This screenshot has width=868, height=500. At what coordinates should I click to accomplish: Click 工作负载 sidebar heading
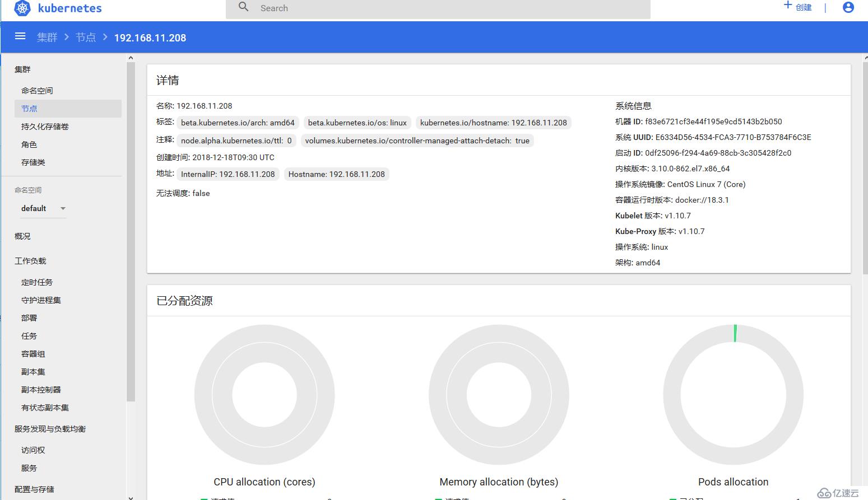coord(30,261)
